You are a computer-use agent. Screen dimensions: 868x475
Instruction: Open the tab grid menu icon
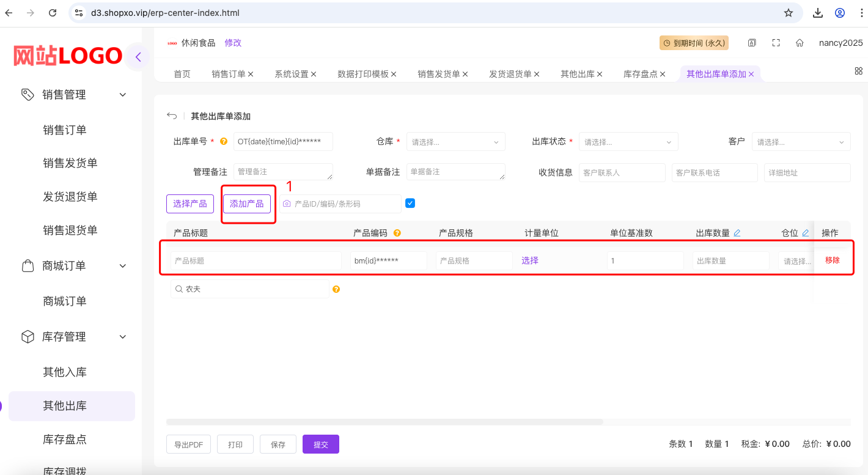tap(858, 71)
